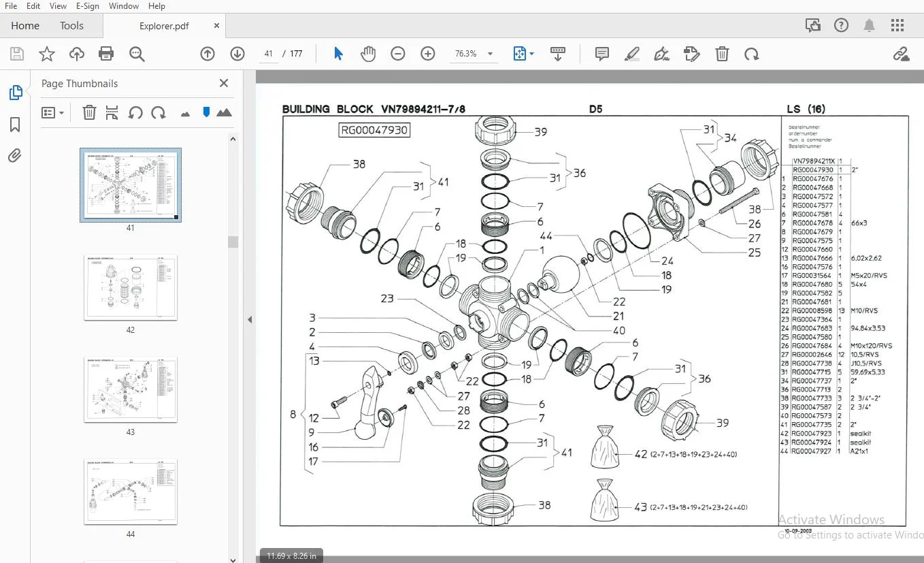Activate the Selection arrow tool

point(338,54)
